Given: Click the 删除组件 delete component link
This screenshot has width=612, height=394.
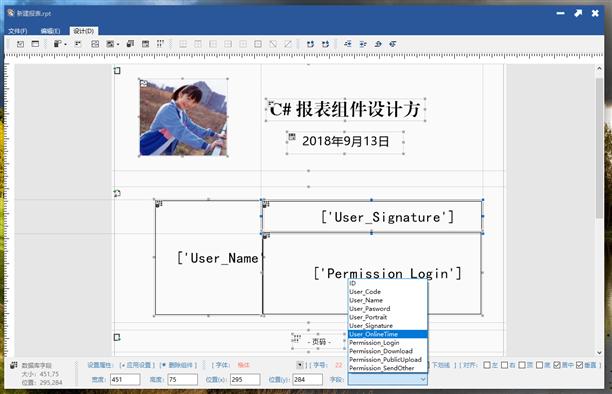Looking at the screenshot, I should pos(179,365).
